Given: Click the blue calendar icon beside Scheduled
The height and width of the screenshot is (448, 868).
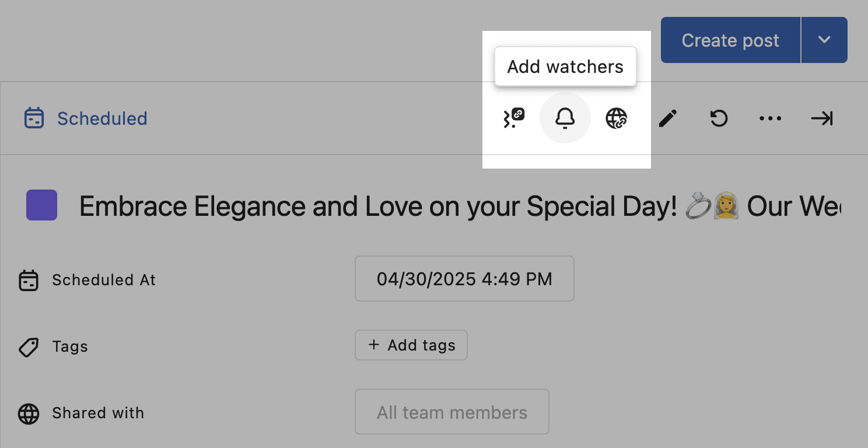Looking at the screenshot, I should (34, 118).
